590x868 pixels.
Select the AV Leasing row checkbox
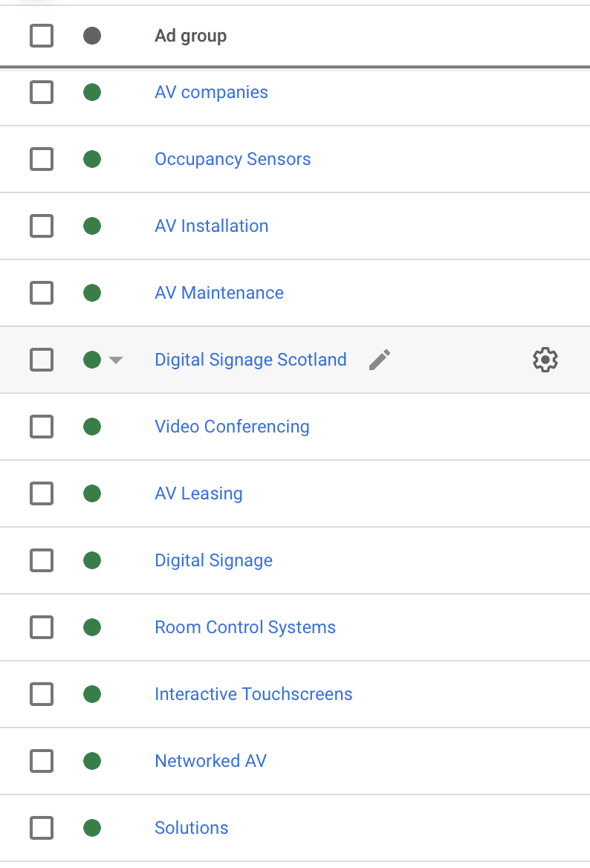tap(42, 493)
